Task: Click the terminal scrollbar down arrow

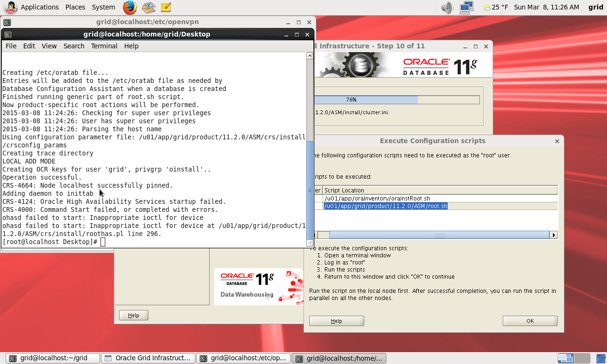Action: point(310,243)
